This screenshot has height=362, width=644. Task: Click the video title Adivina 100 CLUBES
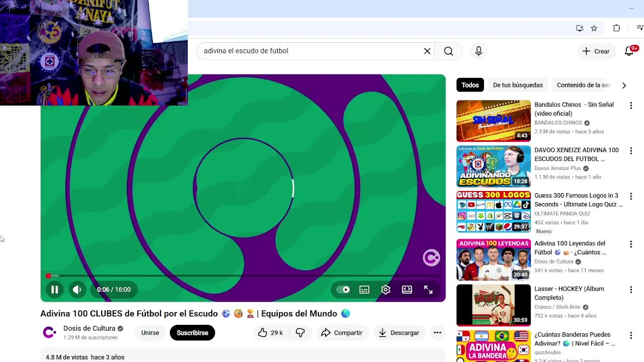pyautogui.click(x=195, y=314)
